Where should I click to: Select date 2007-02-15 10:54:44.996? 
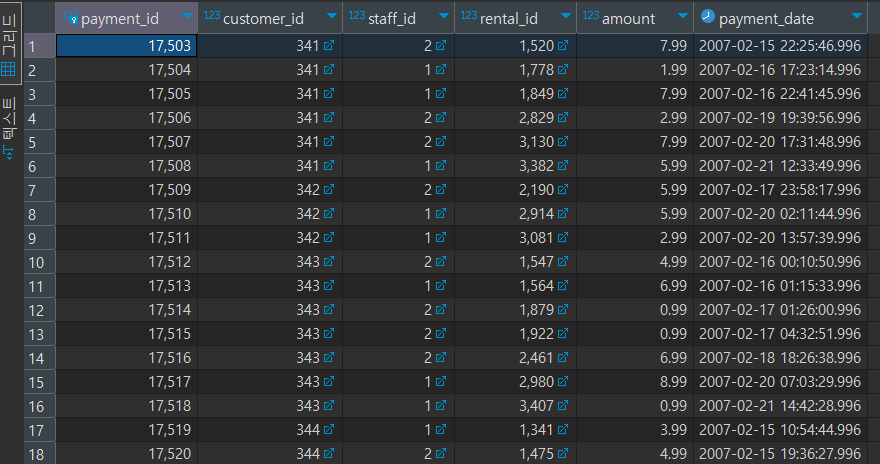coord(780,430)
